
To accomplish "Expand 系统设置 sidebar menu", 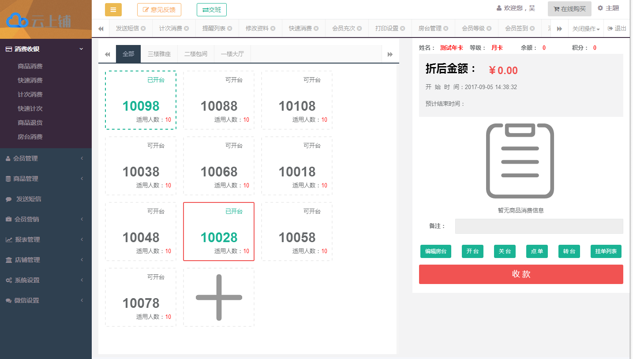I will [x=46, y=280].
